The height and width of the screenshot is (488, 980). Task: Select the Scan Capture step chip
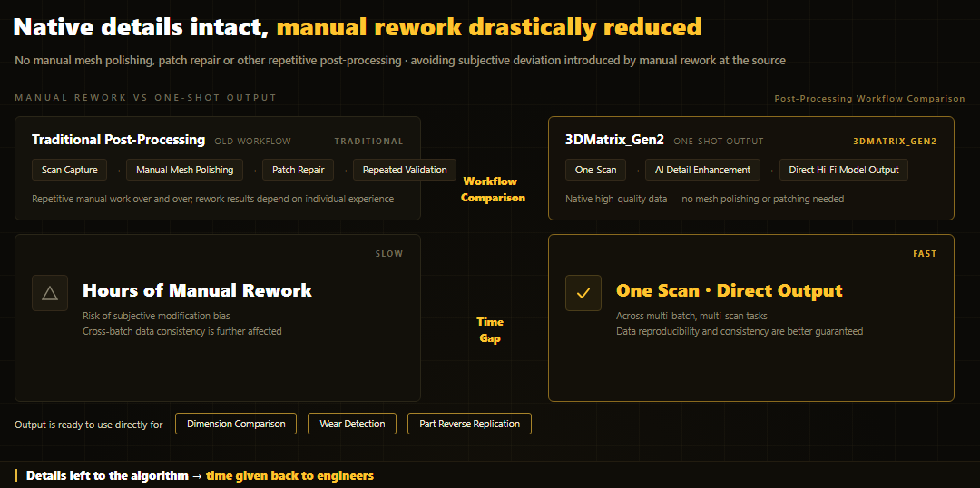coord(67,170)
